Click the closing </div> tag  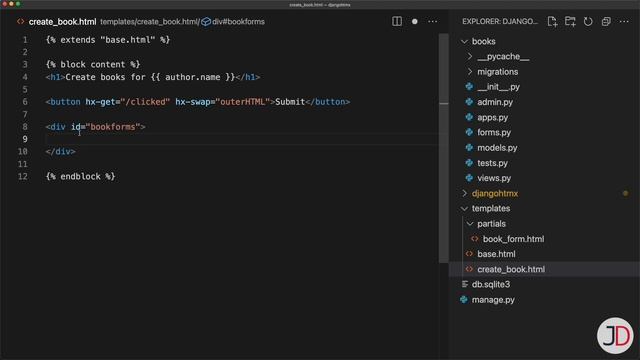(60, 151)
